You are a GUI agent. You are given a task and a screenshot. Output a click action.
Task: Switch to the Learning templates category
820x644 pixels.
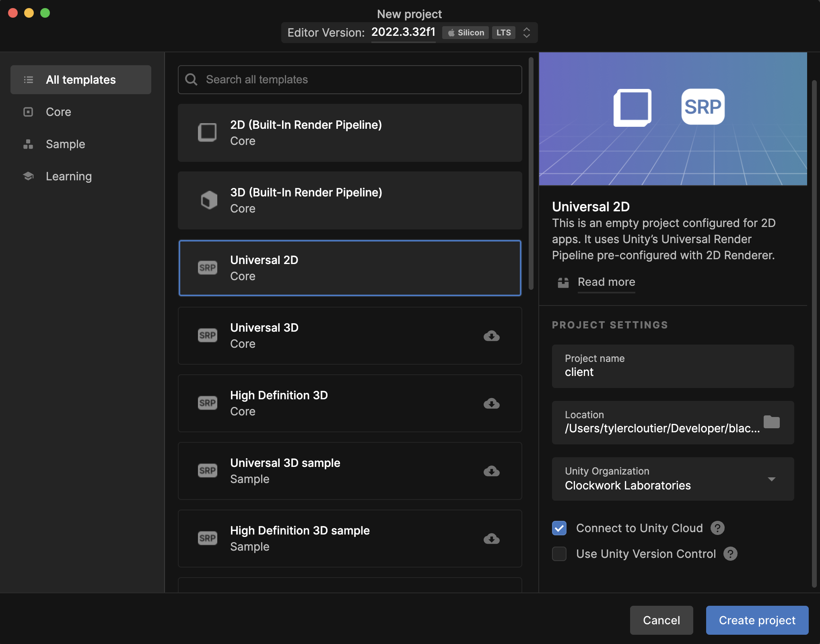click(x=68, y=176)
